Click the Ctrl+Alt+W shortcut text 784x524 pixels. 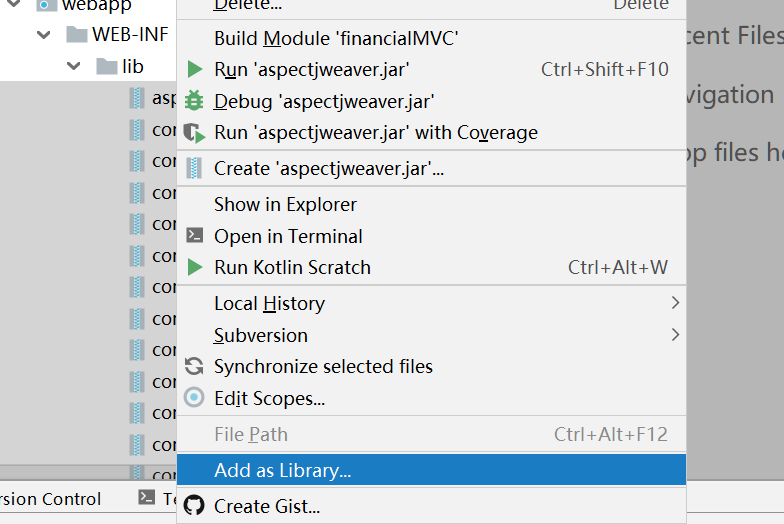point(618,268)
